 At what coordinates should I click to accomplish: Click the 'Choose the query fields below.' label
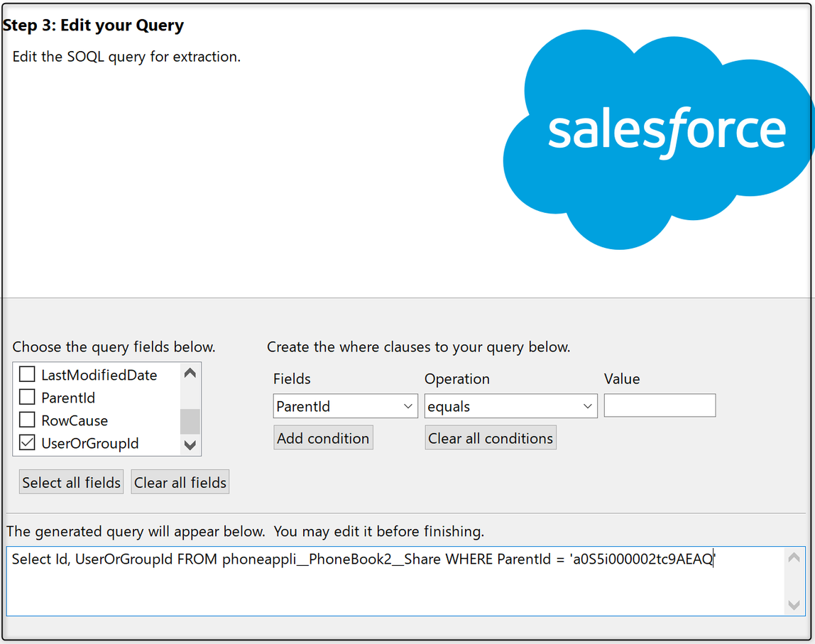click(x=114, y=346)
